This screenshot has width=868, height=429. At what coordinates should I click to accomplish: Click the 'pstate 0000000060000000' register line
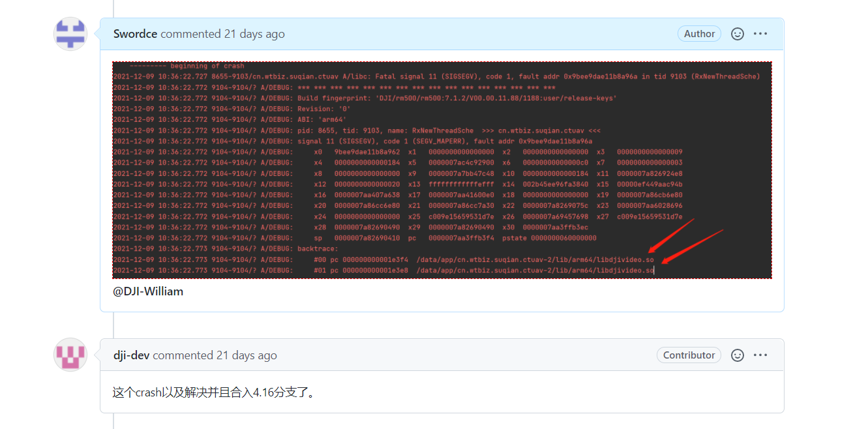pos(355,238)
